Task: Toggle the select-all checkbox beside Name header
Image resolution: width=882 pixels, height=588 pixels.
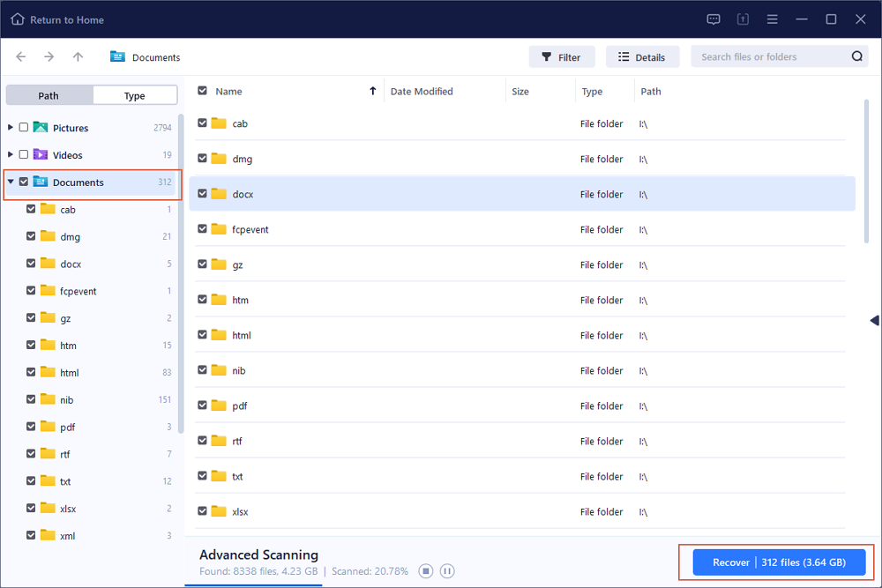Action: point(203,91)
